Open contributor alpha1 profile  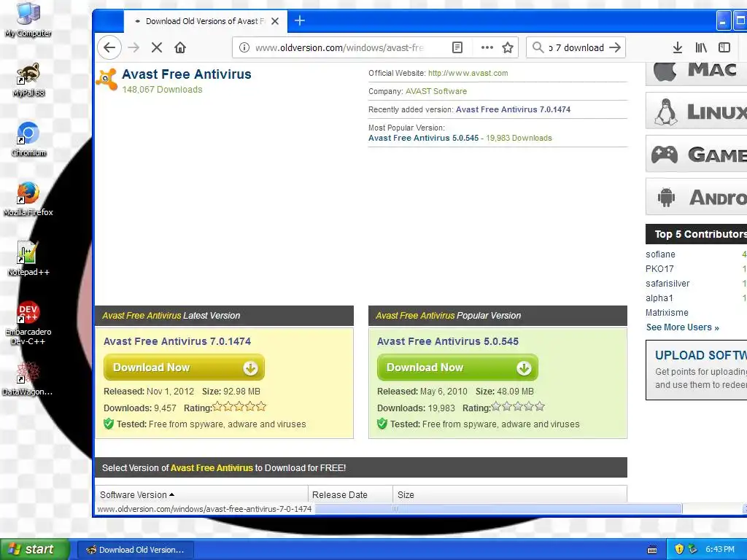pos(659,298)
